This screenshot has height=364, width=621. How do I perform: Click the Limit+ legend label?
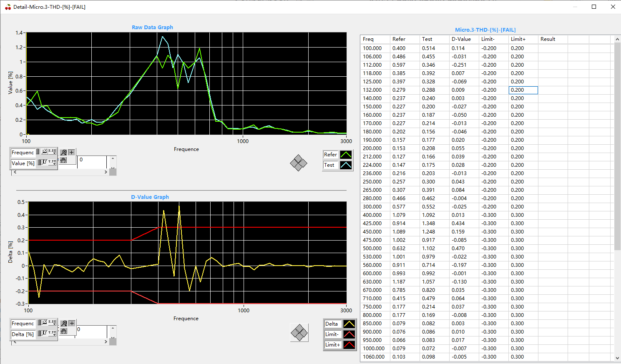click(332, 345)
